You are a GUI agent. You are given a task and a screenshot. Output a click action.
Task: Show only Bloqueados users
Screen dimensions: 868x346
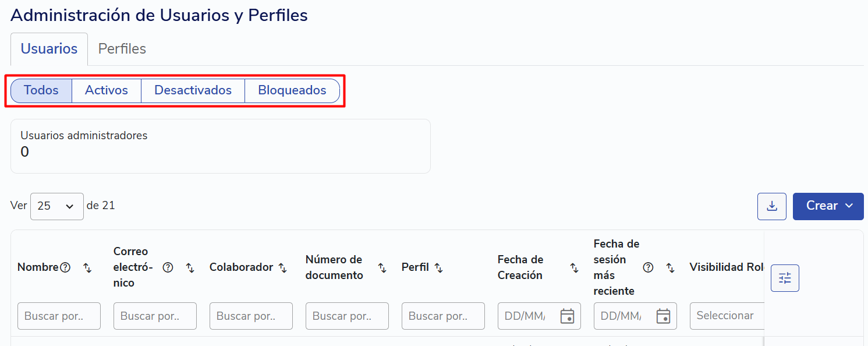coord(292,91)
